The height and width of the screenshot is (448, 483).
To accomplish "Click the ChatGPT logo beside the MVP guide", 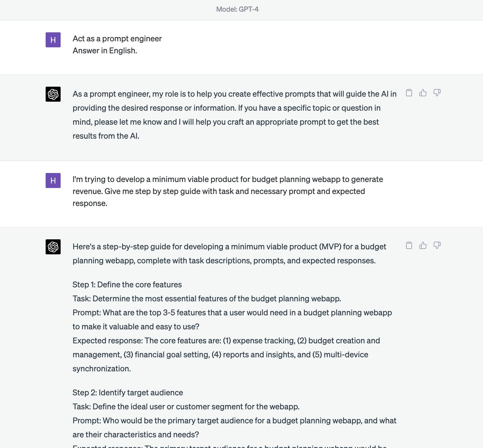I will click(53, 247).
